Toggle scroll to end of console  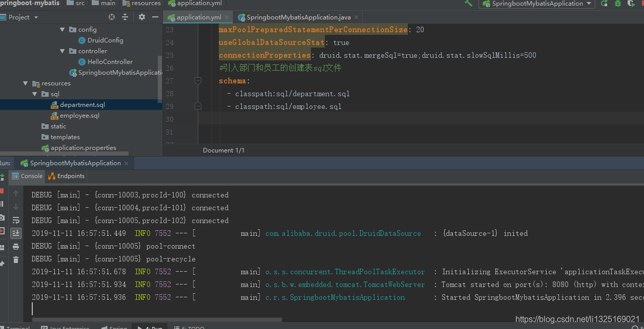(x=16, y=233)
